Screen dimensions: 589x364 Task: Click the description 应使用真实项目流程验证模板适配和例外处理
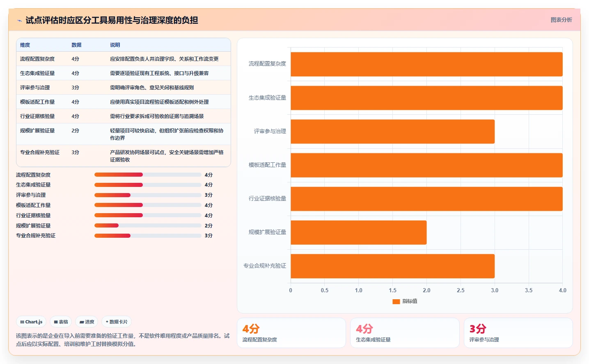[159, 102]
